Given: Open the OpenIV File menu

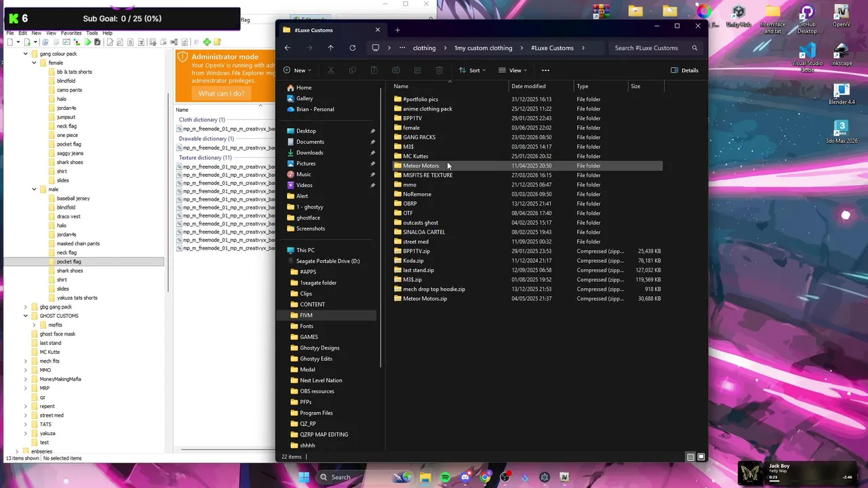Looking at the screenshot, I should click(10, 33).
